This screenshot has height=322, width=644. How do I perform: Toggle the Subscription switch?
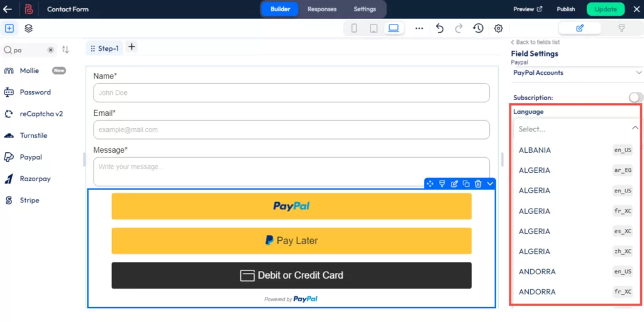(x=635, y=97)
